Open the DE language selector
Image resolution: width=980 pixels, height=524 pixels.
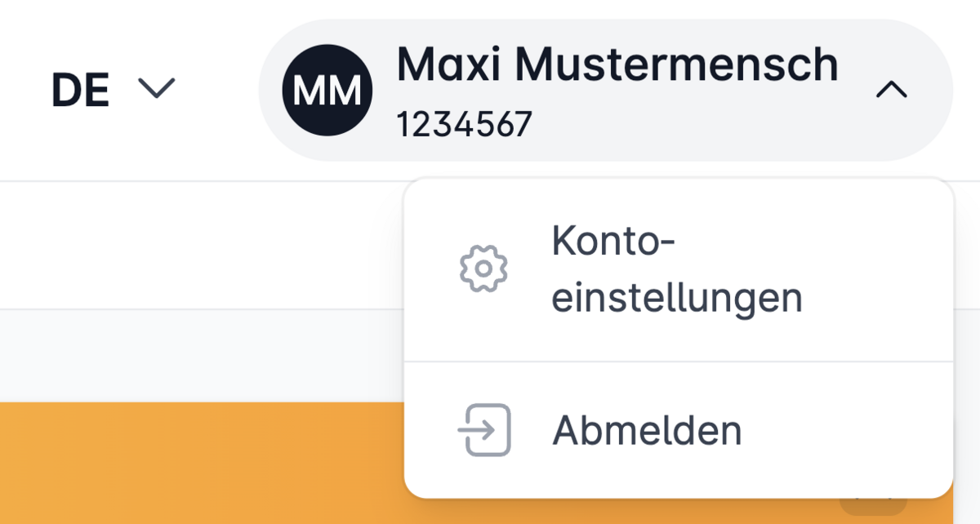[x=114, y=90]
